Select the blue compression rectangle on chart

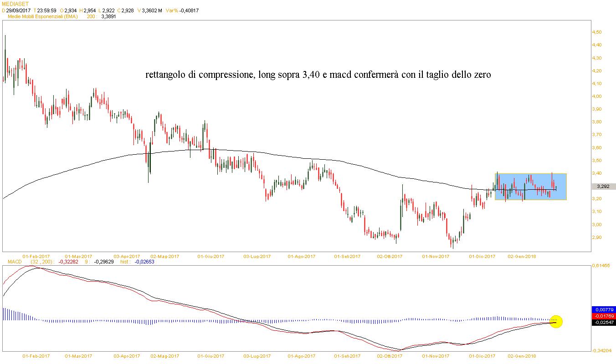point(530,187)
